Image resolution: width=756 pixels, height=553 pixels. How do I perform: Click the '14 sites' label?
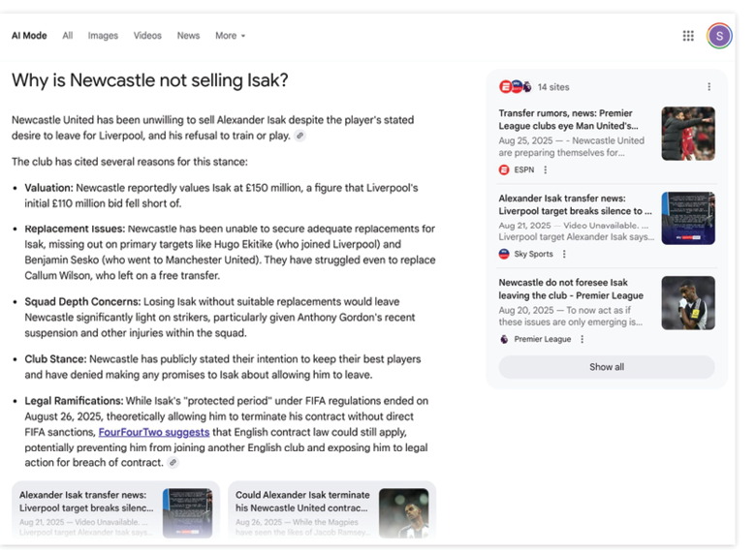553,87
